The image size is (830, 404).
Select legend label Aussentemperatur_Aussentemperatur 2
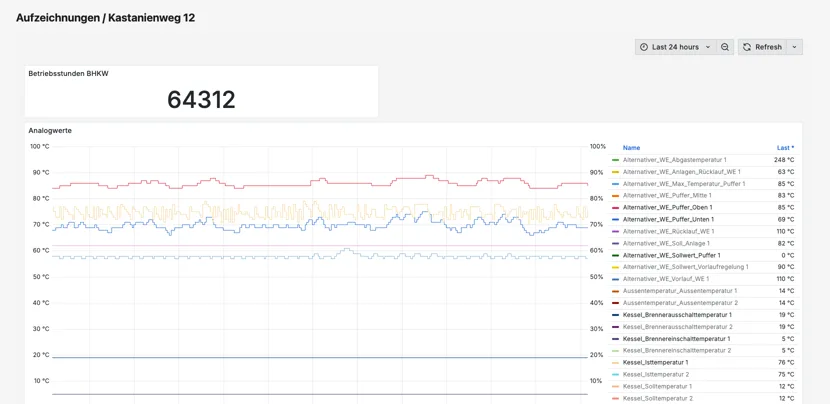(x=680, y=303)
